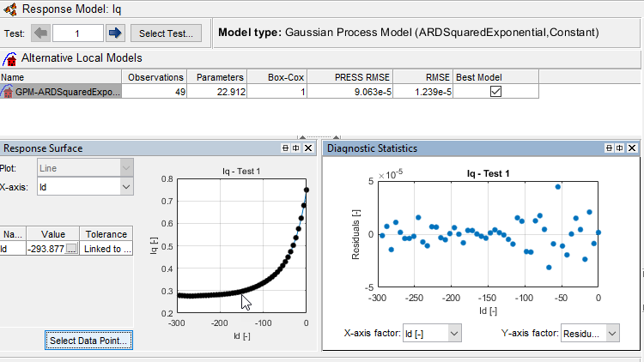Click the Select Data Point button
Screen dimensions: 644x362
click(x=89, y=341)
